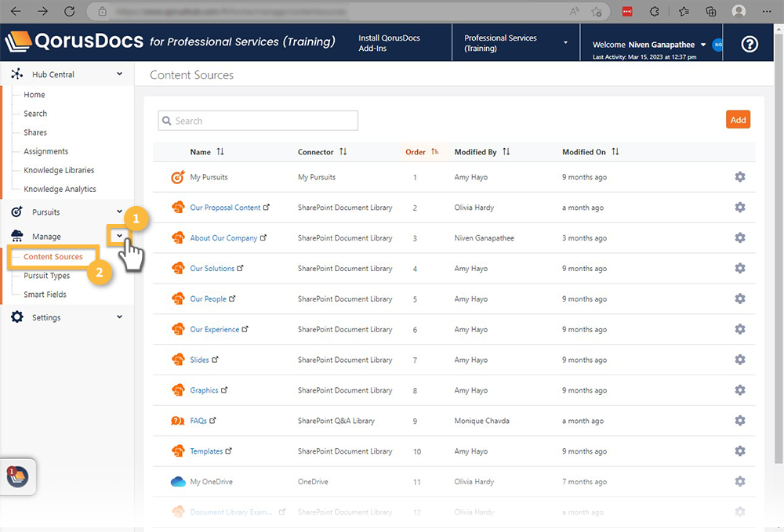Open the browser three-dot menu

pyautogui.click(x=767, y=12)
